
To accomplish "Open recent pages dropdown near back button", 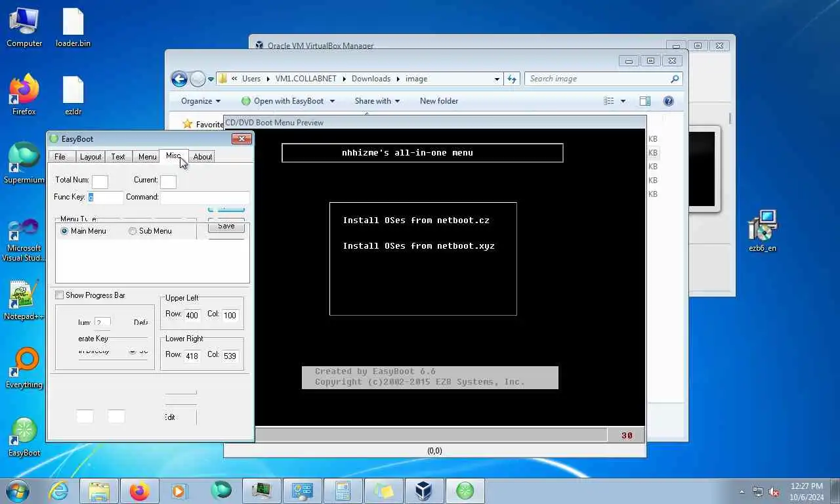I will pos(211,79).
